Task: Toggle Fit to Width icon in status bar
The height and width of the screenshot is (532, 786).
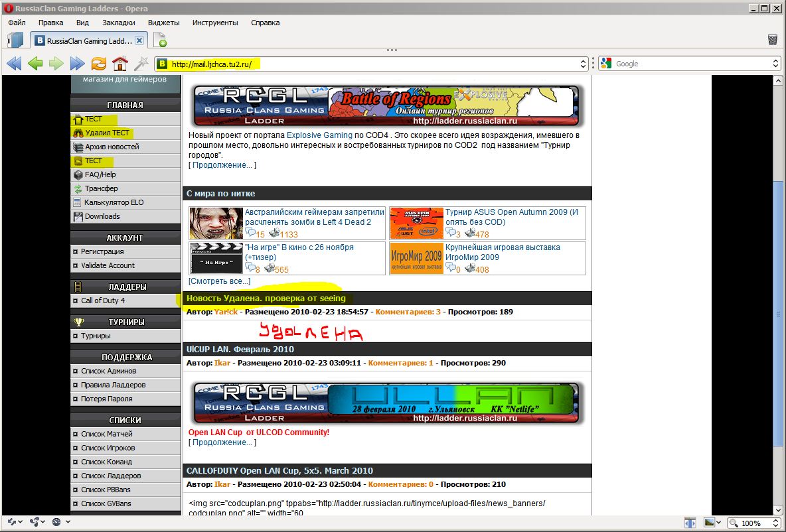Action: (690, 523)
